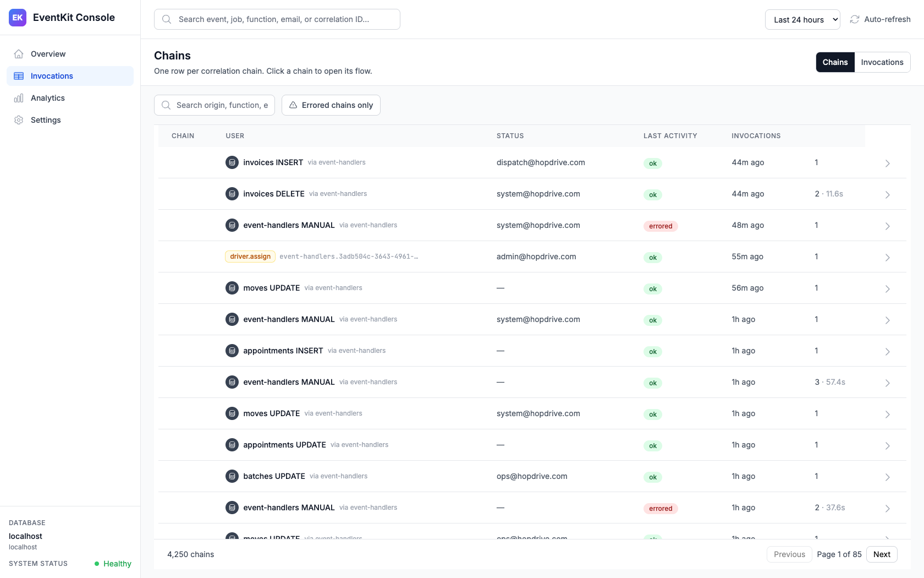Click database icon beside invoices DELETE
The height and width of the screenshot is (578, 924).
[232, 194]
